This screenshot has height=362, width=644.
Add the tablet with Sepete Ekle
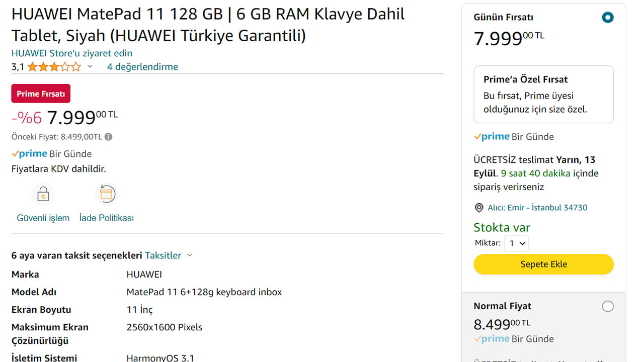point(543,264)
